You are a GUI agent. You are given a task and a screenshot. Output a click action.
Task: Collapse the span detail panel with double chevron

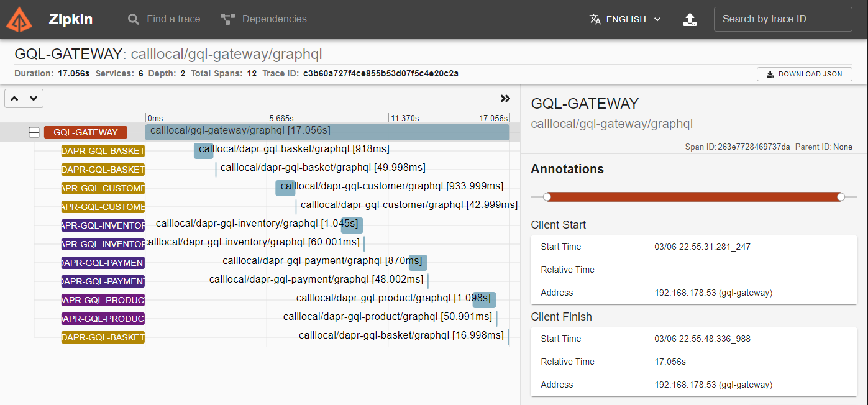(x=505, y=98)
